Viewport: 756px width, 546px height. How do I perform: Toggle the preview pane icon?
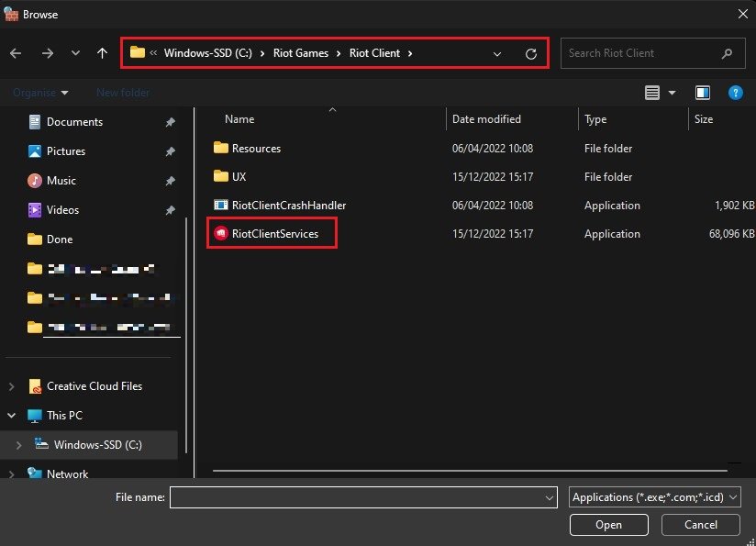pos(703,93)
